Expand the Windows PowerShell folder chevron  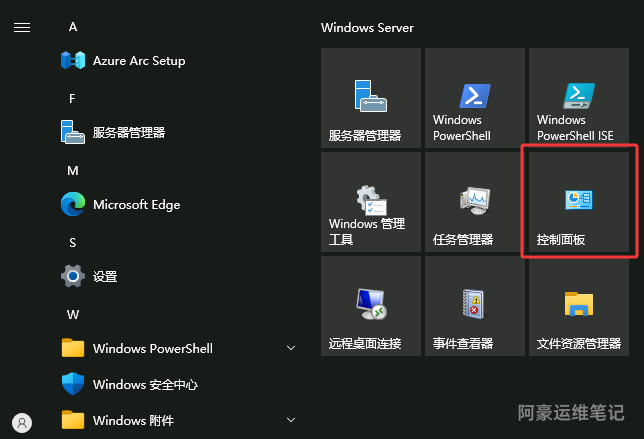291,348
